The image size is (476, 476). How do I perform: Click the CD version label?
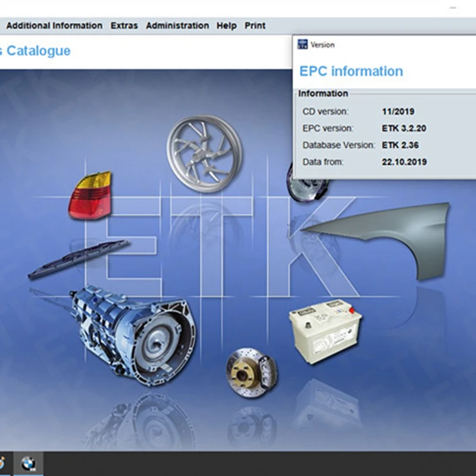(325, 111)
